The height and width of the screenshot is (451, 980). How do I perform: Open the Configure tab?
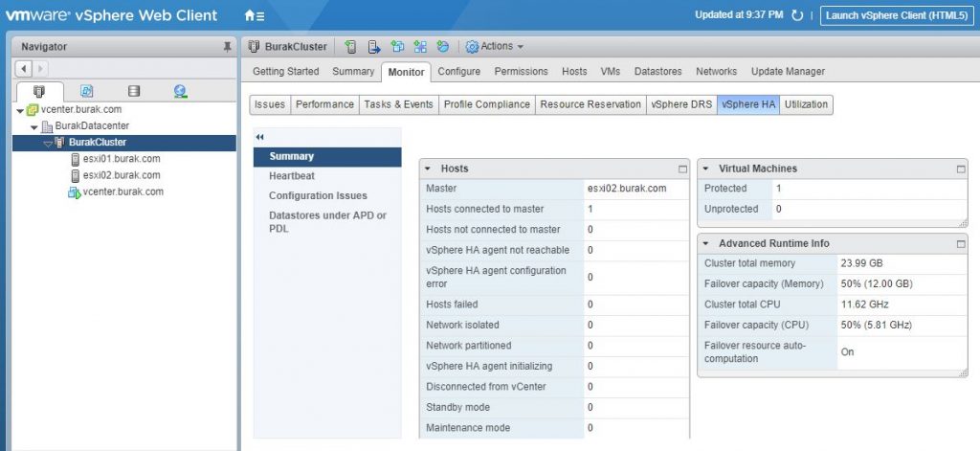click(x=459, y=71)
